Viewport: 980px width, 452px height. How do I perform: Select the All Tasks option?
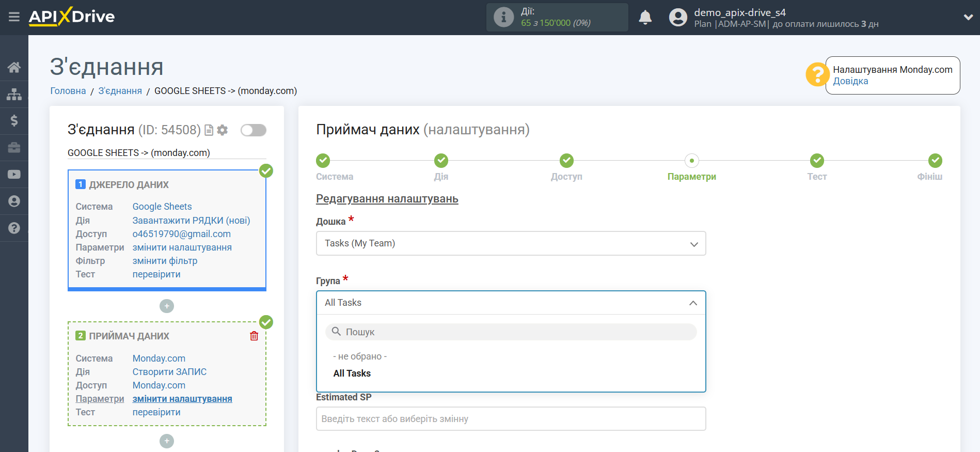click(352, 373)
